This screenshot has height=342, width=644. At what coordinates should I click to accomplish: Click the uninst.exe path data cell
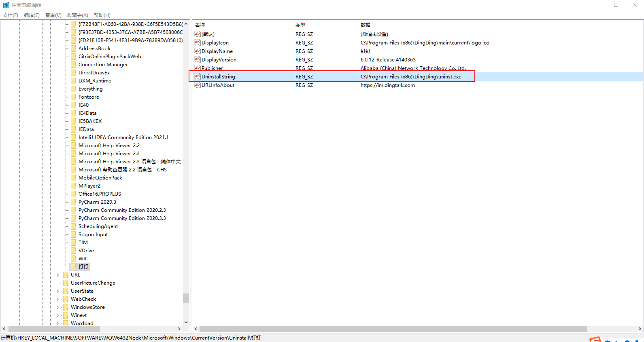[x=411, y=76]
